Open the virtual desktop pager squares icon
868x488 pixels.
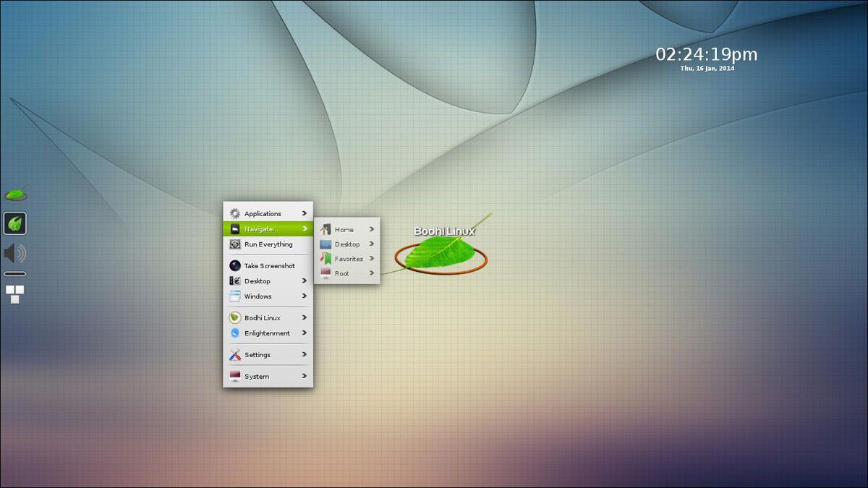coord(15,294)
